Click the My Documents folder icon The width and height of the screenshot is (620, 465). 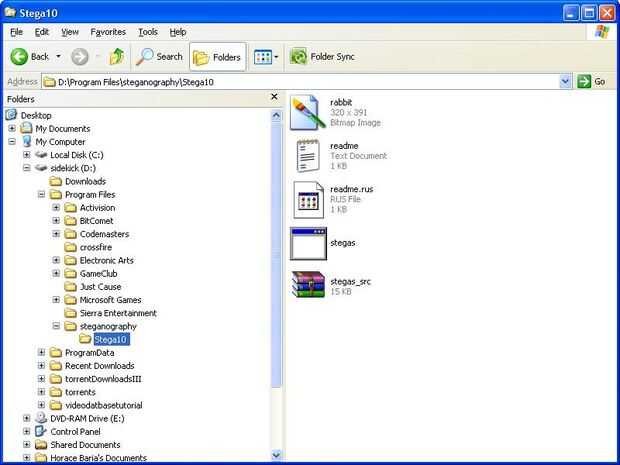[x=26, y=128]
